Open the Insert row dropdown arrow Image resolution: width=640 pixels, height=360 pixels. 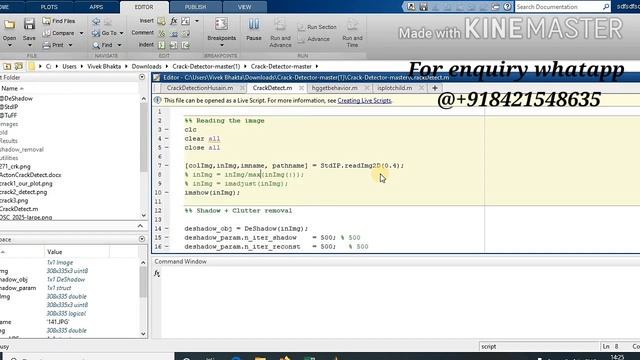(197, 21)
